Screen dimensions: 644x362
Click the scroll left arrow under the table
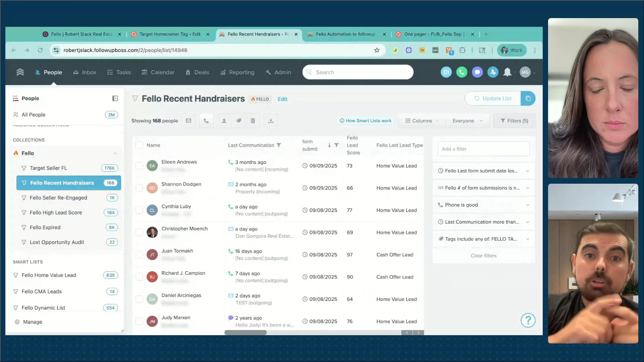pos(407,333)
